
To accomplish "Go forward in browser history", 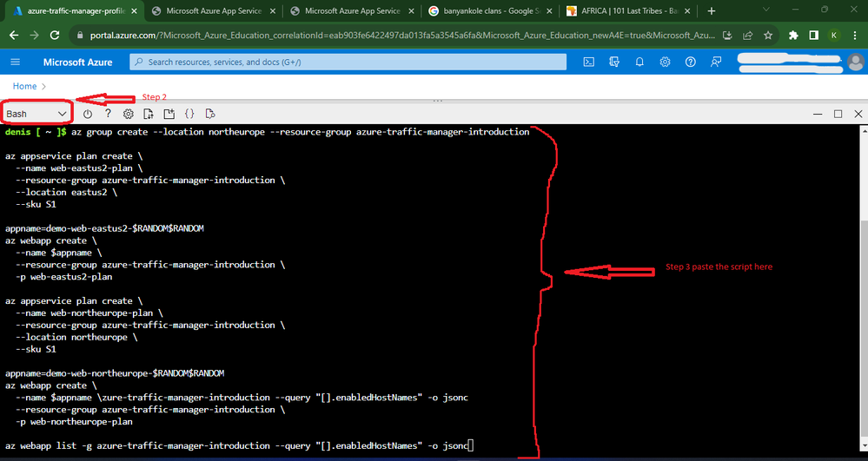I will [x=35, y=35].
